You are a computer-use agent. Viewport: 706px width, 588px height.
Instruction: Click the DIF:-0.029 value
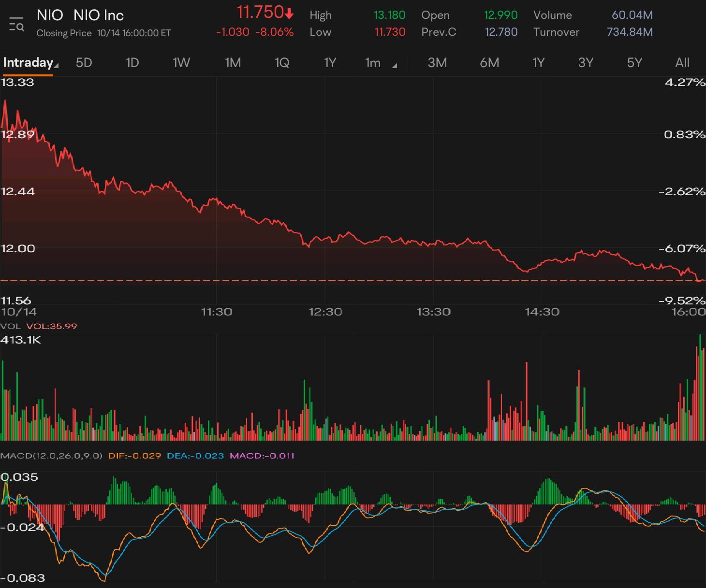click(134, 456)
